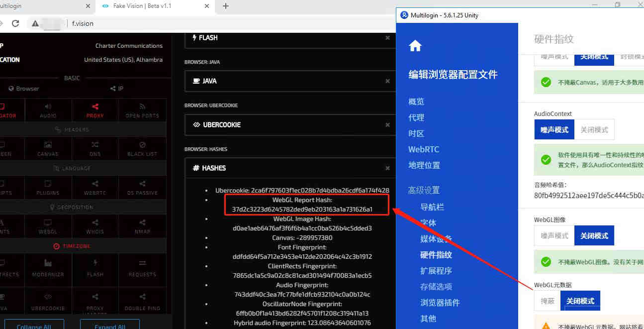Go to 代理 in Multilogin sidebar
The height and width of the screenshot is (329, 644).
(416, 117)
